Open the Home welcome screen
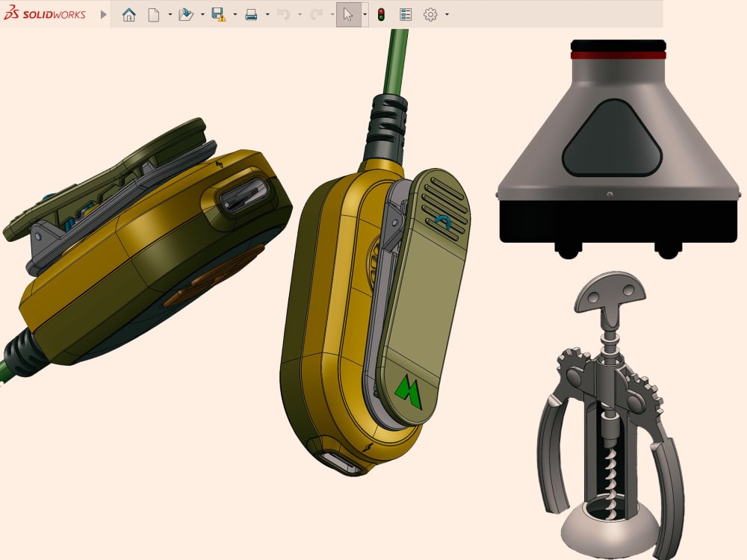Image resolution: width=747 pixels, height=560 pixels. [x=128, y=14]
